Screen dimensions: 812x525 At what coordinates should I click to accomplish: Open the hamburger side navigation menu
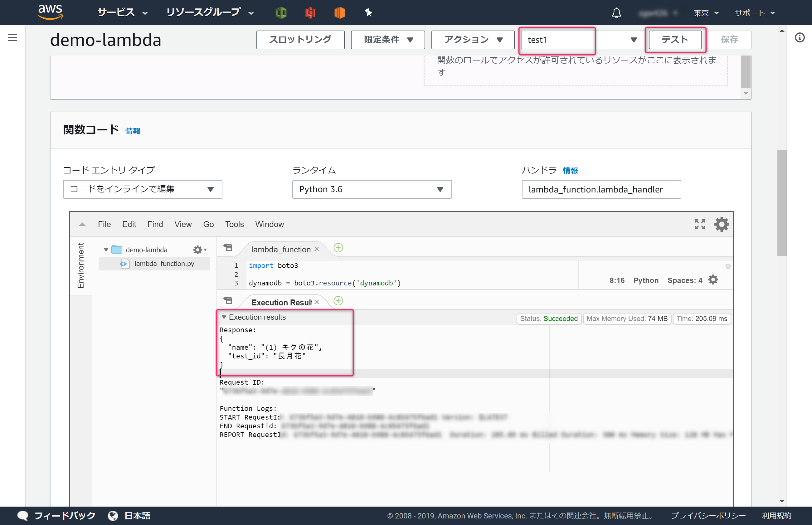pyautogui.click(x=12, y=37)
